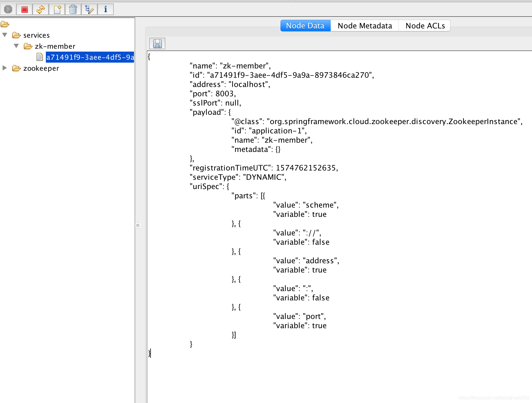Show ZooInspector about information
Screen dimensions: 532x403
[x=105, y=9]
